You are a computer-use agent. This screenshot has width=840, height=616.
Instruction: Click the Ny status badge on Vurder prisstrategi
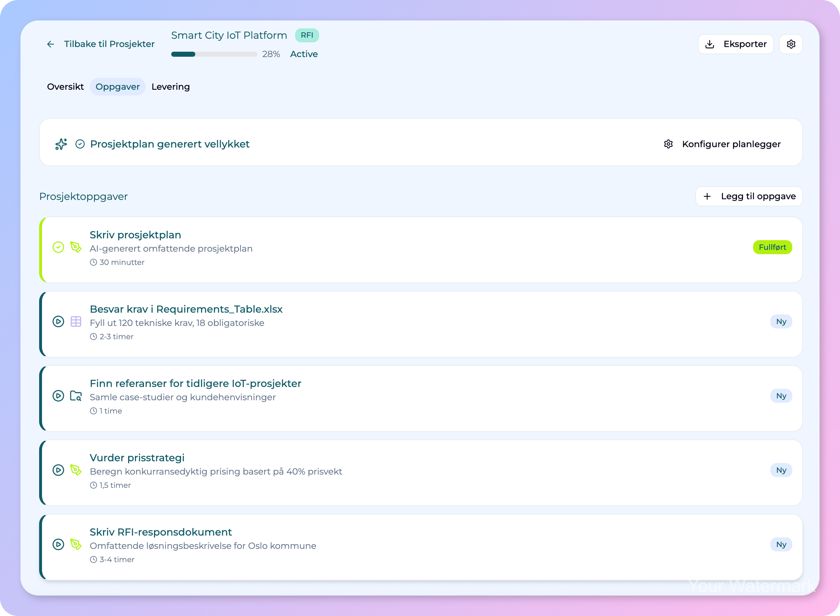[781, 470]
